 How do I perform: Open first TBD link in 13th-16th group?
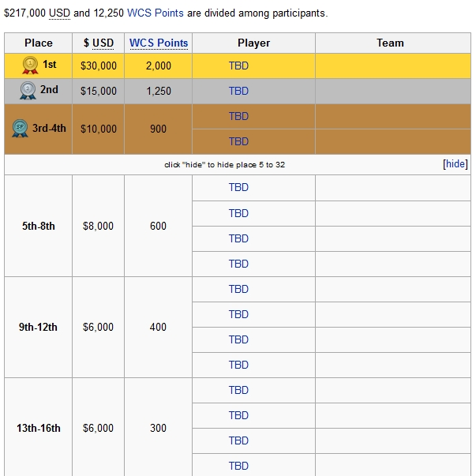coord(238,390)
